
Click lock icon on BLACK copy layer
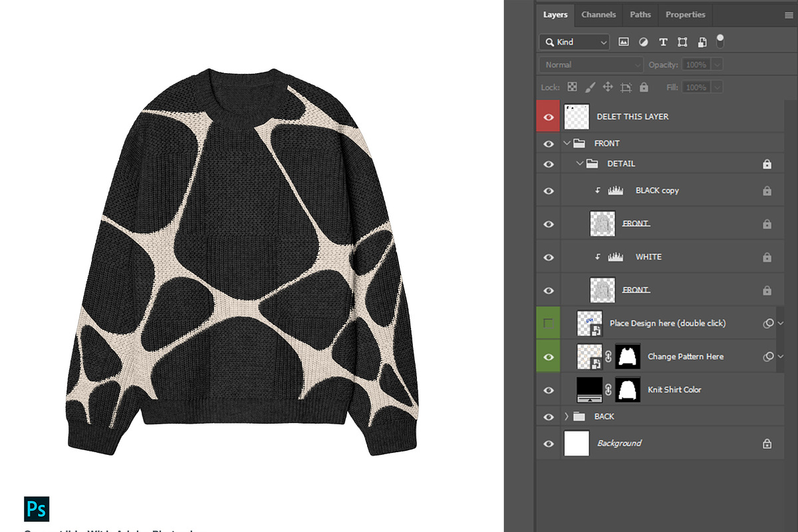(x=767, y=191)
